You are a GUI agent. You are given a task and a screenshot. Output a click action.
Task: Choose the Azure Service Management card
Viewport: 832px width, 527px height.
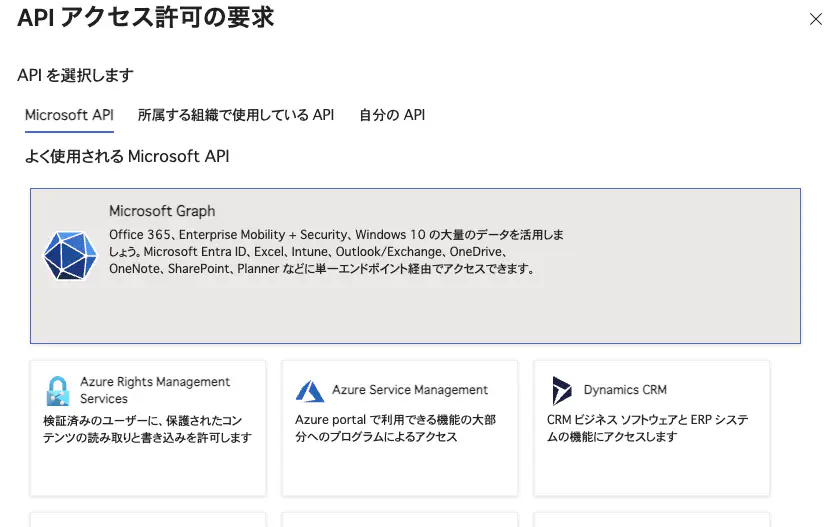coord(400,428)
